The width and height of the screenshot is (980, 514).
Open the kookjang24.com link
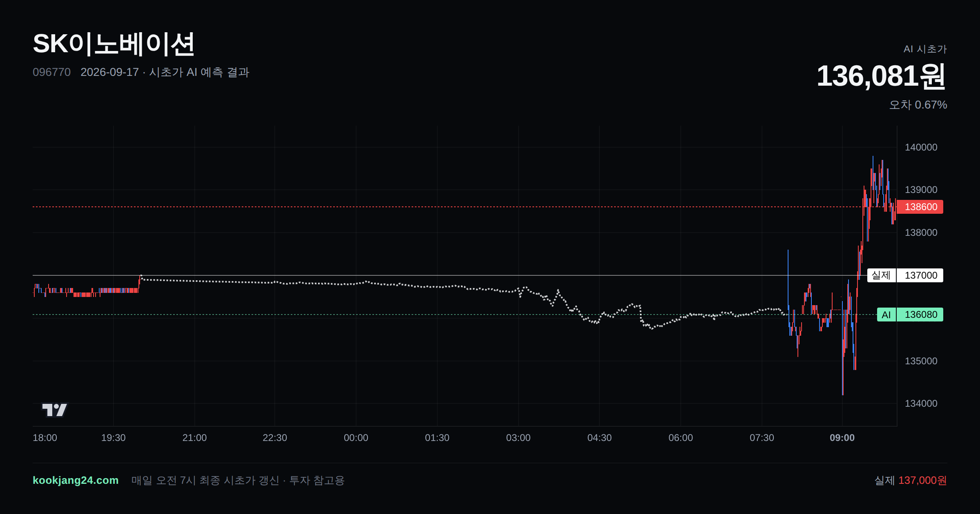pos(76,480)
